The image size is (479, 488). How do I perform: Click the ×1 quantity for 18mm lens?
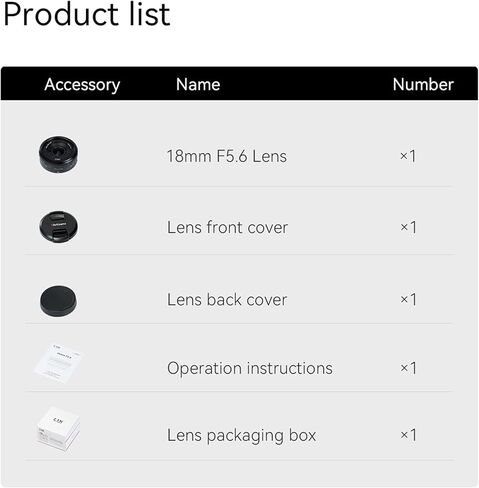point(408,156)
